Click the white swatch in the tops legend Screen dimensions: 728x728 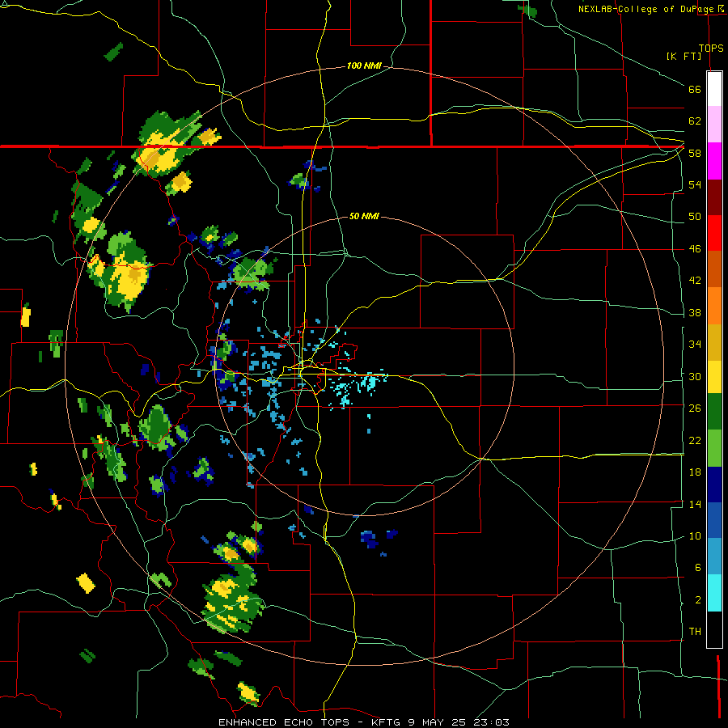click(x=714, y=89)
